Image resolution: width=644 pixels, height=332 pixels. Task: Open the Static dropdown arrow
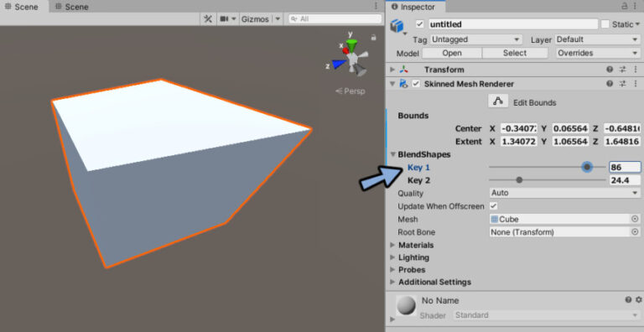(x=638, y=24)
